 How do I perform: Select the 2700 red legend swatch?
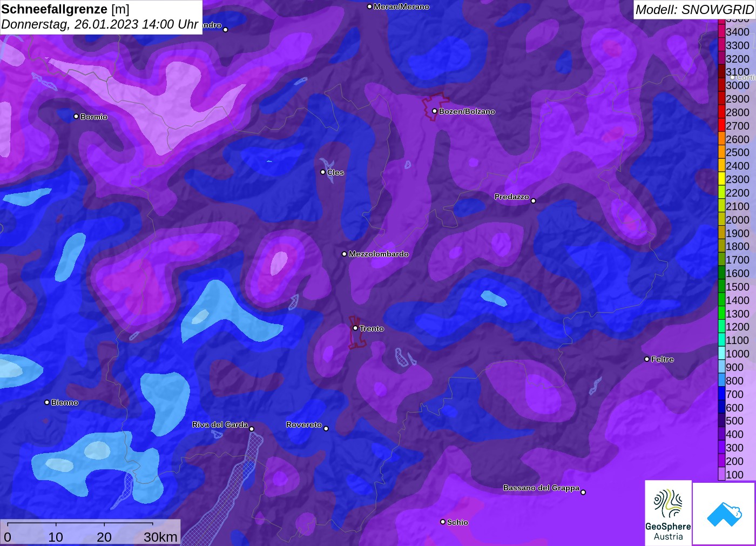pyautogui.click(x=721, y=126)
